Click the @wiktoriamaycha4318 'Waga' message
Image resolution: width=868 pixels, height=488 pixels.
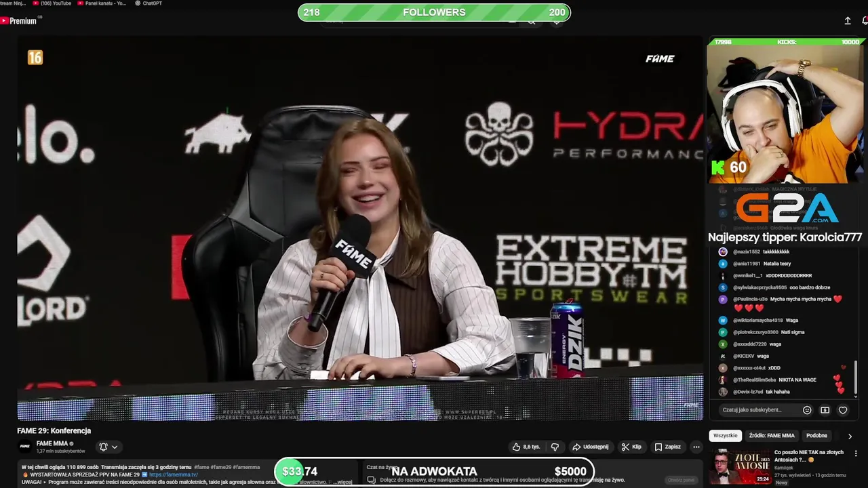(x=766, y=320)
